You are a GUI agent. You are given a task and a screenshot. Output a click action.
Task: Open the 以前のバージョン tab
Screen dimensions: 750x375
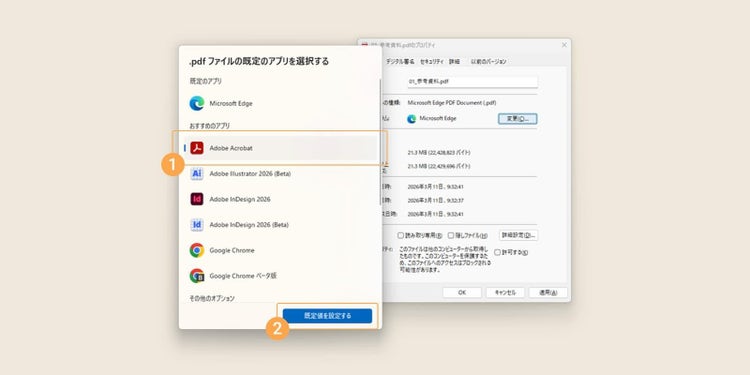(x=488, y=62)
